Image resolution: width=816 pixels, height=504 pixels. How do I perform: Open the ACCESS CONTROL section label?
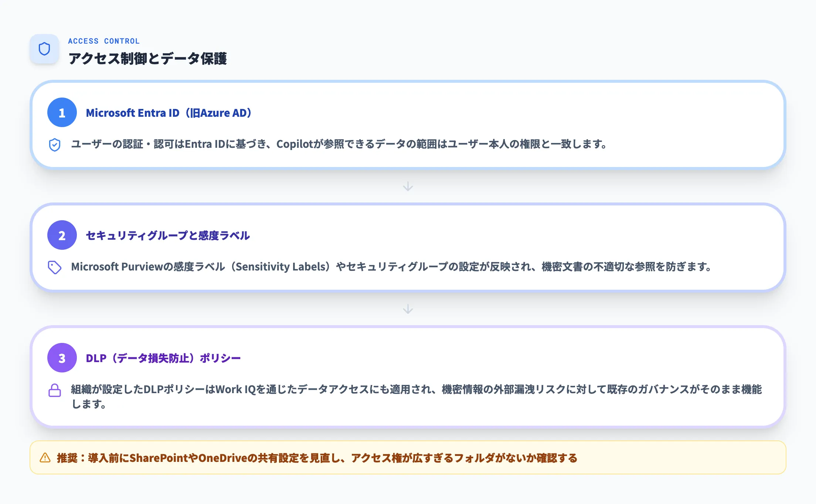[104, 41]
